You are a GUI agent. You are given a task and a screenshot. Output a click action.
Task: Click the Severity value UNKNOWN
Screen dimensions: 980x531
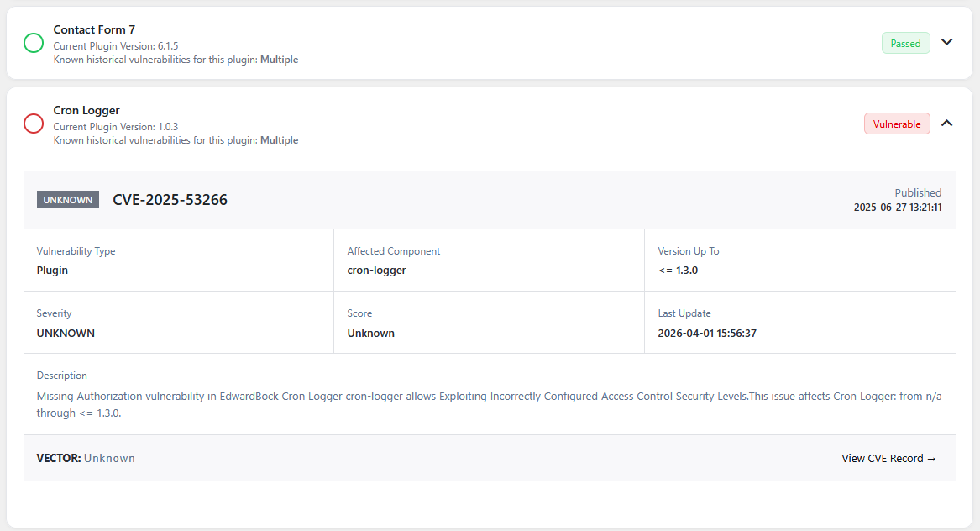66,334
